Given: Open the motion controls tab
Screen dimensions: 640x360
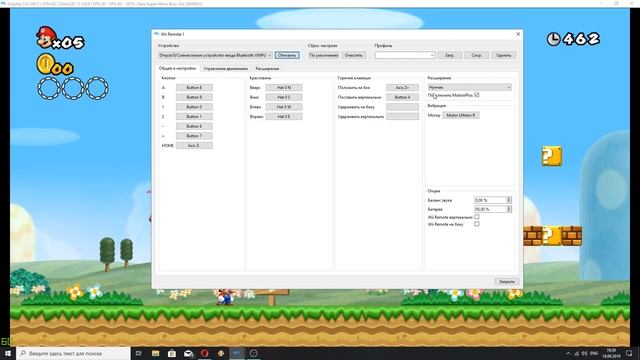Looking at the screenshot, I should click(x=225, y=69).
